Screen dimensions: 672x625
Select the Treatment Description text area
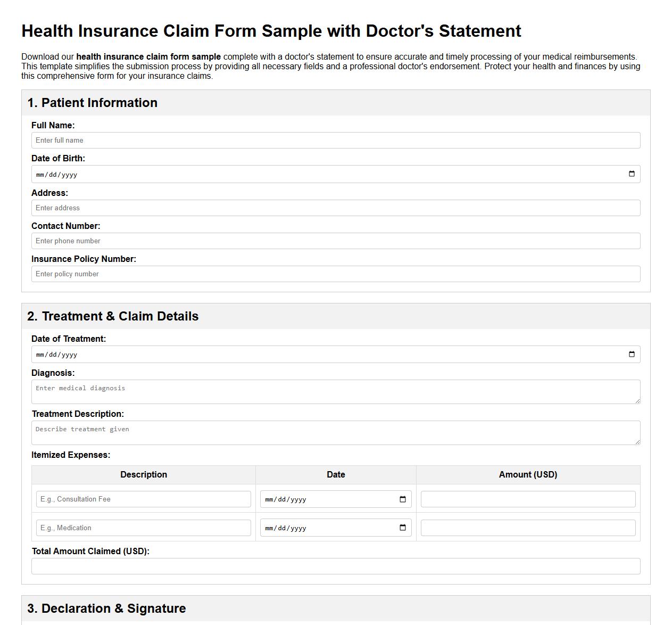click(x=336, y=432)
